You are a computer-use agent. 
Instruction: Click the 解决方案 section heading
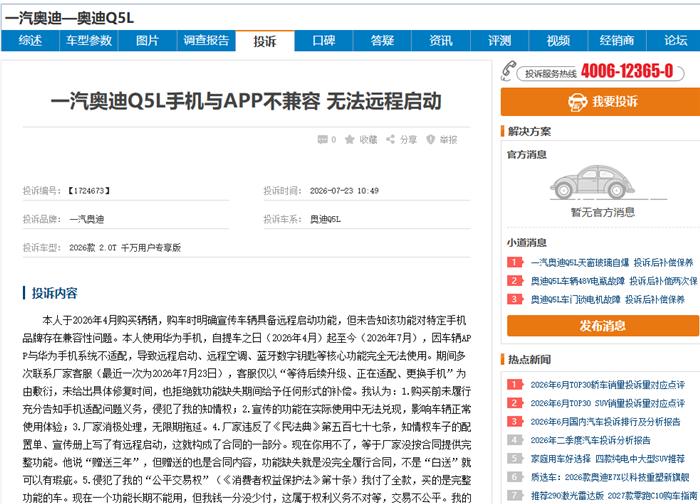tap(529, 131)
